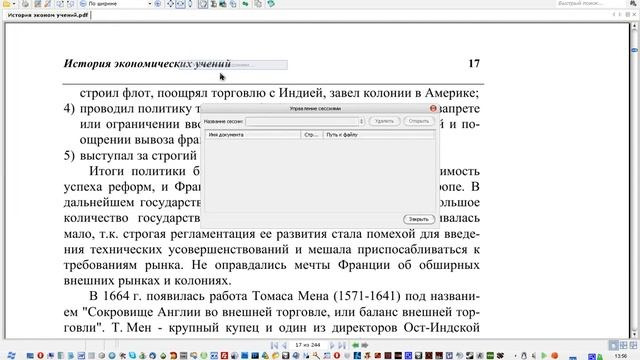
Task: Click the page number field '17 из 244'
Action: 308,345
